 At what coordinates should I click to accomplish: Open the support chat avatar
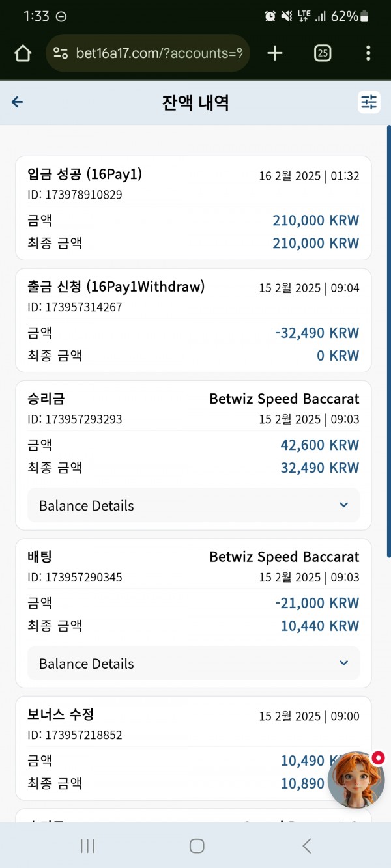click(356, 779)
